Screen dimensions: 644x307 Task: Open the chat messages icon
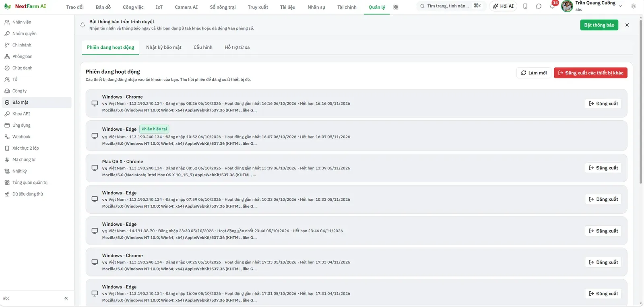[539, 6]
